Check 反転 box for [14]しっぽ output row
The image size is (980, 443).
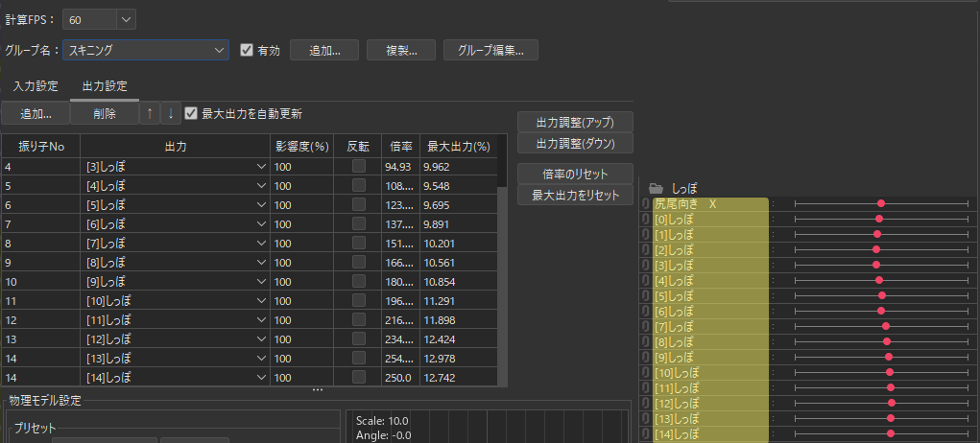pyautogui.click(x=358, y=377)
